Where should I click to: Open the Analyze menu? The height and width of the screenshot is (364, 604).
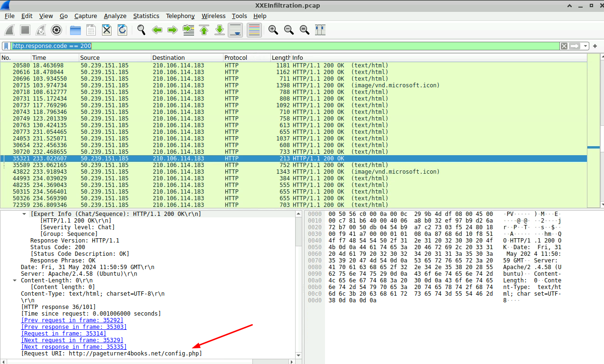point(115,16)
